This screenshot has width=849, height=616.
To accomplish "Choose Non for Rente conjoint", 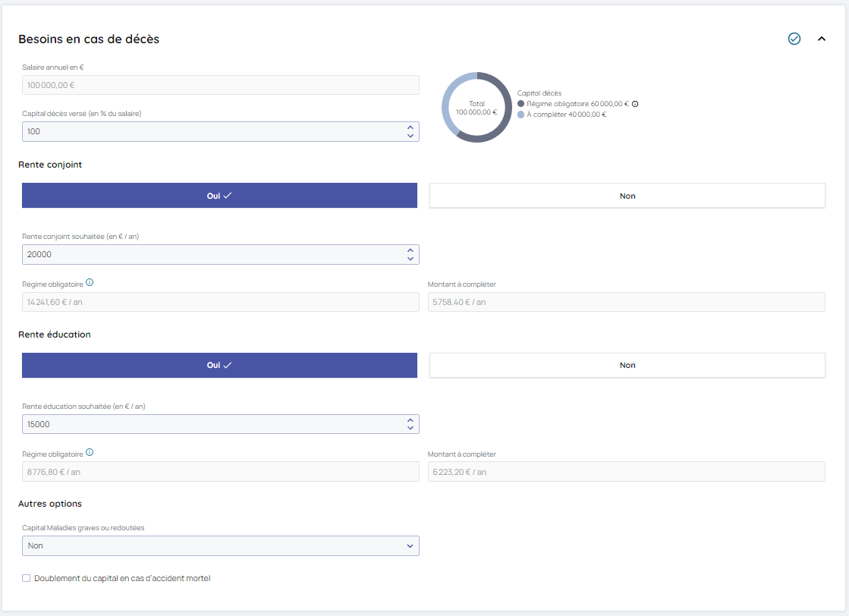I will point(627,196).
